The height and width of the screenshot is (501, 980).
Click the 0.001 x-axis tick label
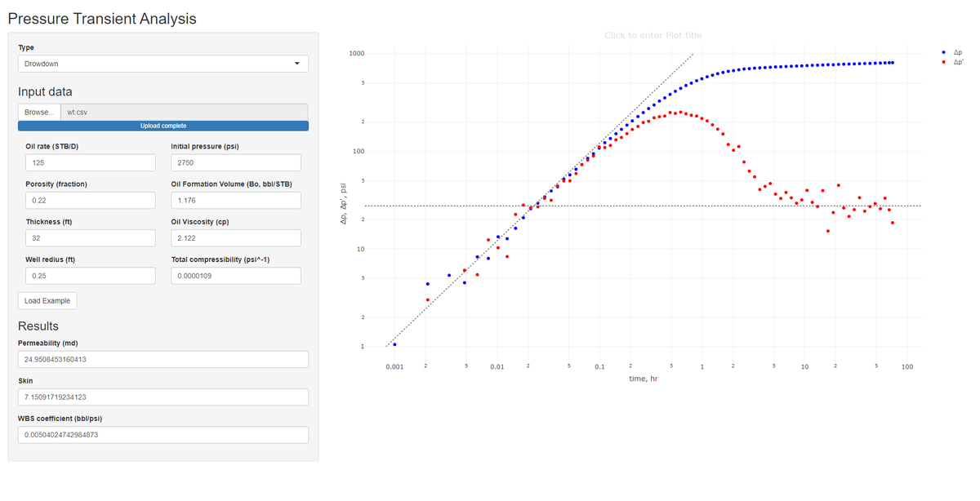[395, 366]
